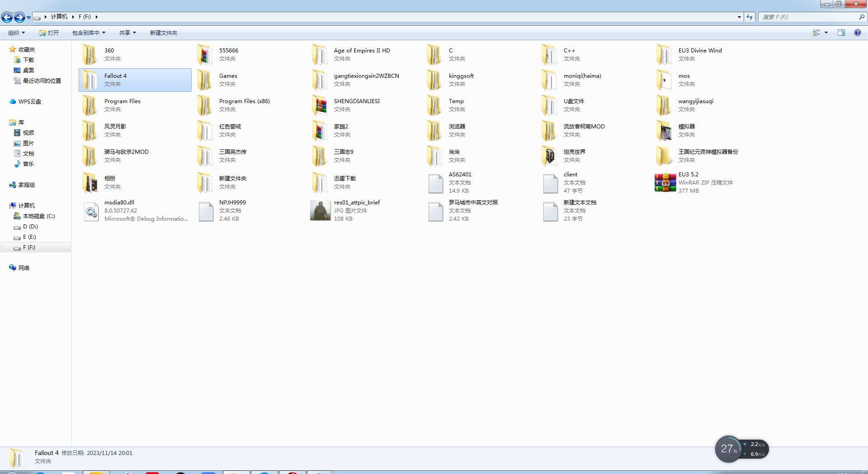The height and width of the screenshot is (474, 868).
Task: Refresh the address bar location
Action: [750, 17]
